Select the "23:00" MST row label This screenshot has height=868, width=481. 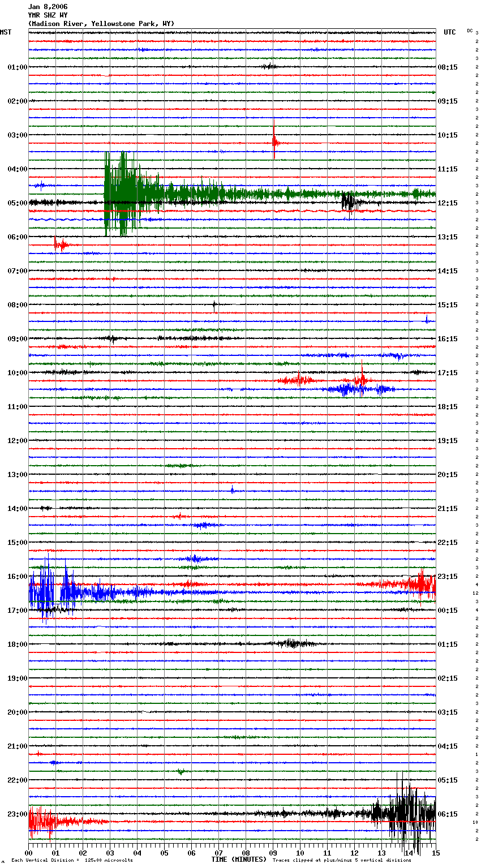click(x=18, y=814)
